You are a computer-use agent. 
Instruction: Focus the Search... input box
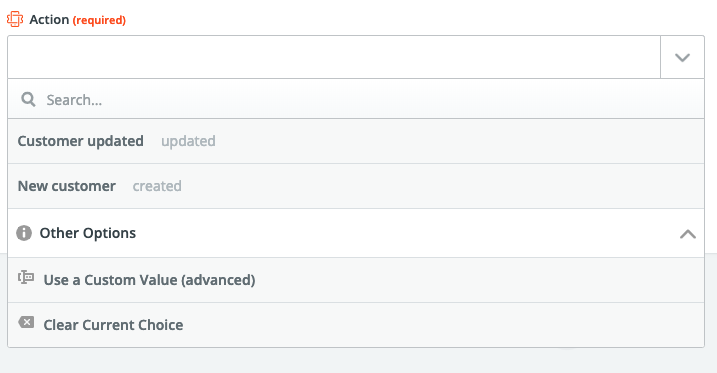point(356,99)
